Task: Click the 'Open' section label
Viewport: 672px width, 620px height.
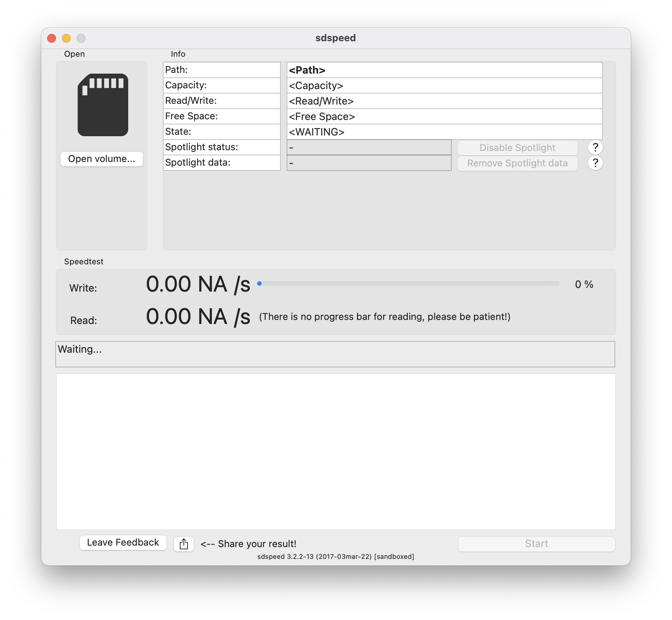Action: click(x=74, y=54)
